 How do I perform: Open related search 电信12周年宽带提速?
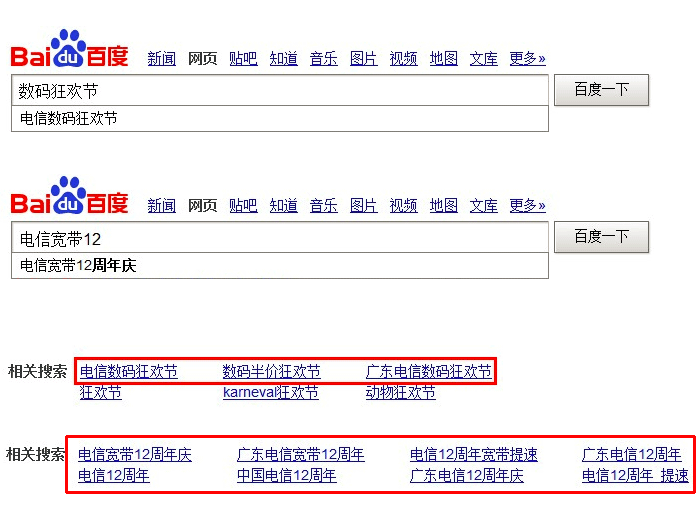(474, 455)
